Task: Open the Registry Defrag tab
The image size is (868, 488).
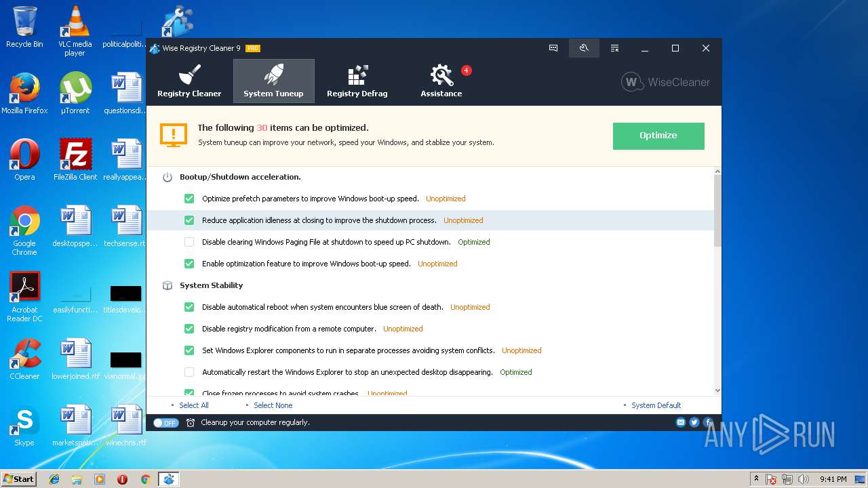Action: point(357,81)
